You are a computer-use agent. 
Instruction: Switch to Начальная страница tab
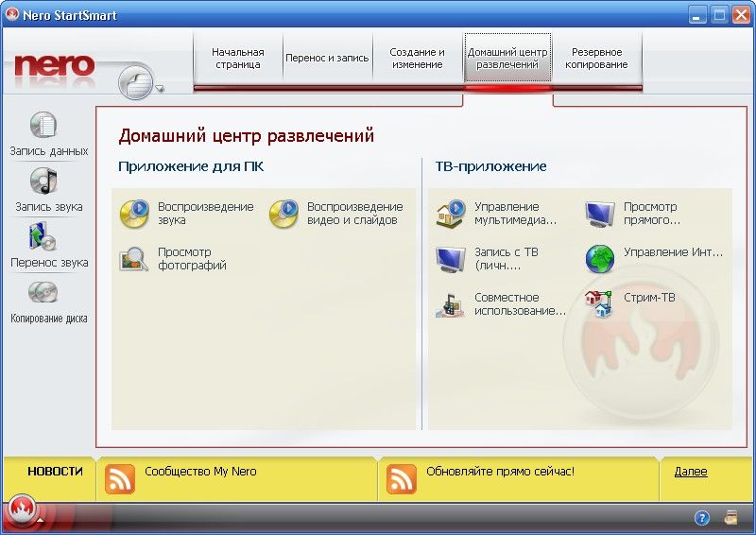[x=238, y=59]
